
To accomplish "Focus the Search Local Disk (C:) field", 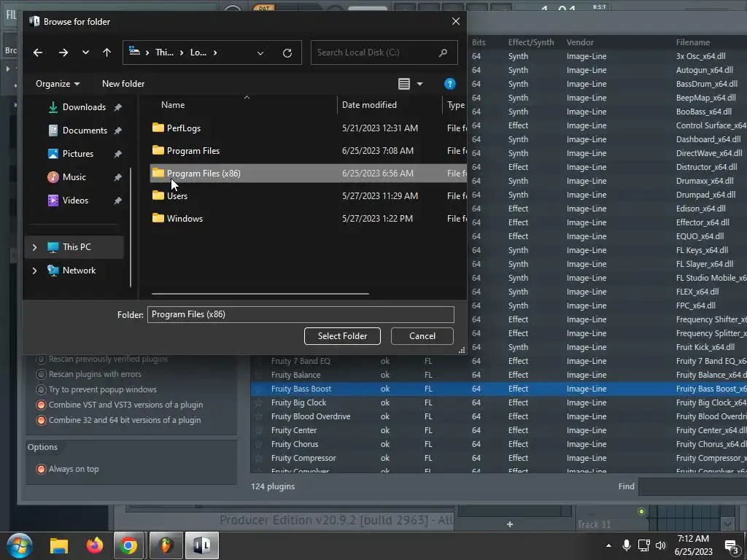I will point(384,52).
